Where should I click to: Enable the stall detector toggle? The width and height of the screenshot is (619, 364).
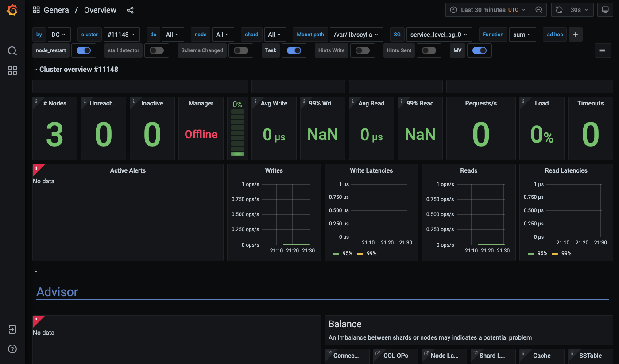(x=157, y=50)
